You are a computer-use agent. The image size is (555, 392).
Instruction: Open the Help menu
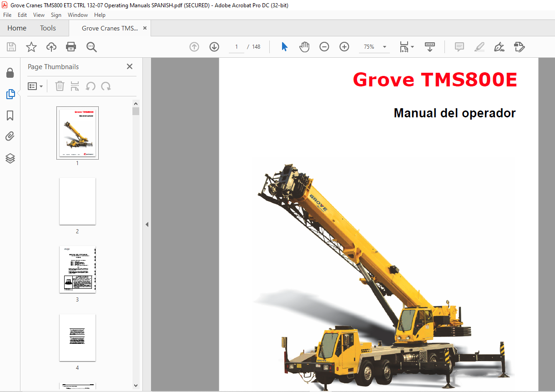(100, 15)
